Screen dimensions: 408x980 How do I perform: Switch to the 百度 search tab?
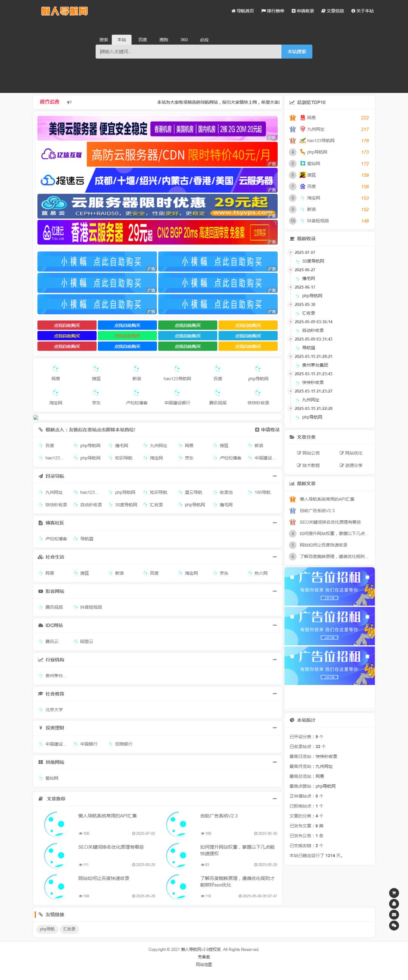[x=142, y=40]
